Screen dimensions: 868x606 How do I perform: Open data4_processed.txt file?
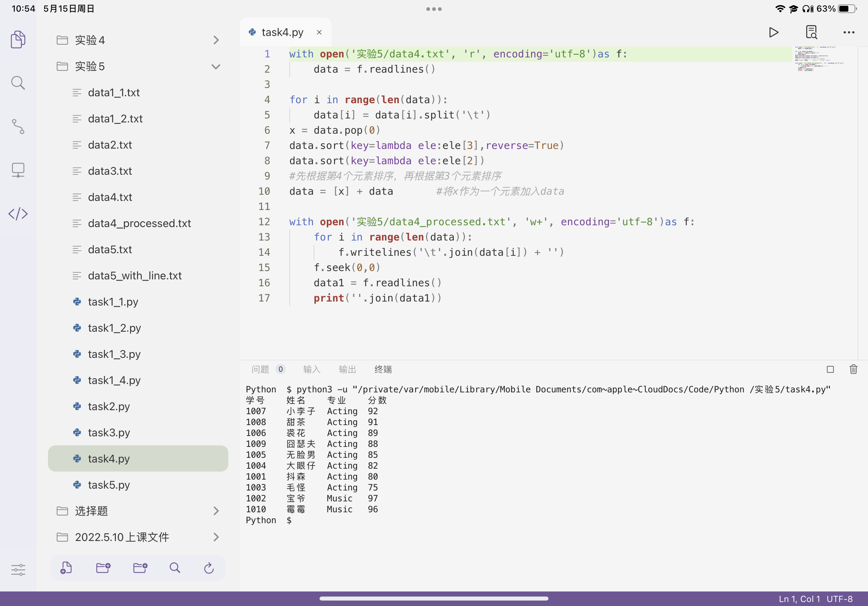[139, 223]
